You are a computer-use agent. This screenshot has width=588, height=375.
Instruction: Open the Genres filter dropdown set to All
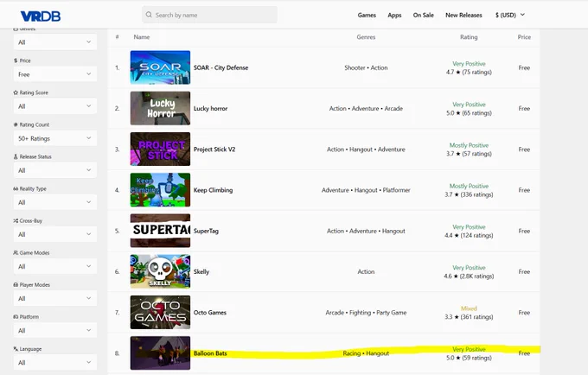click(x=55, y=42)
